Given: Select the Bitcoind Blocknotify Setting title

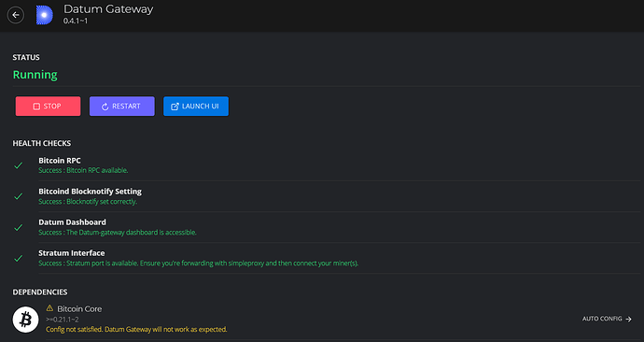Looking at the screenshot, I should coord(90,192).
